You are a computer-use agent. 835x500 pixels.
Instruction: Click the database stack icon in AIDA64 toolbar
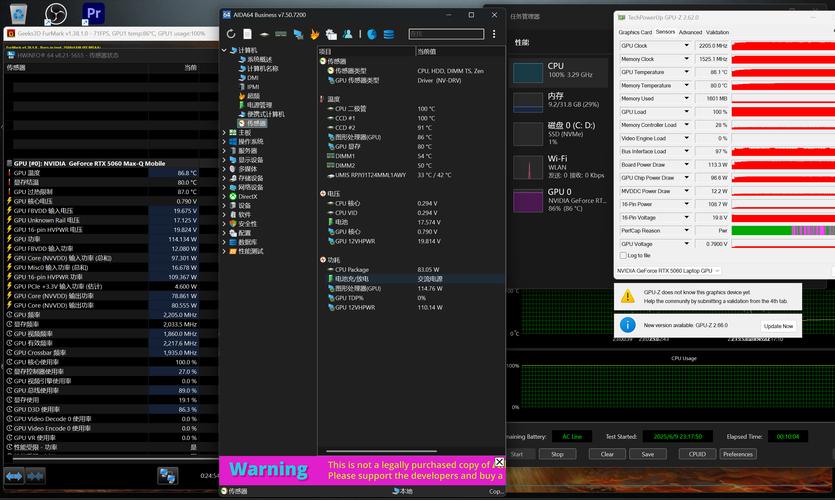pyautogui.click(x=388, y=34)
